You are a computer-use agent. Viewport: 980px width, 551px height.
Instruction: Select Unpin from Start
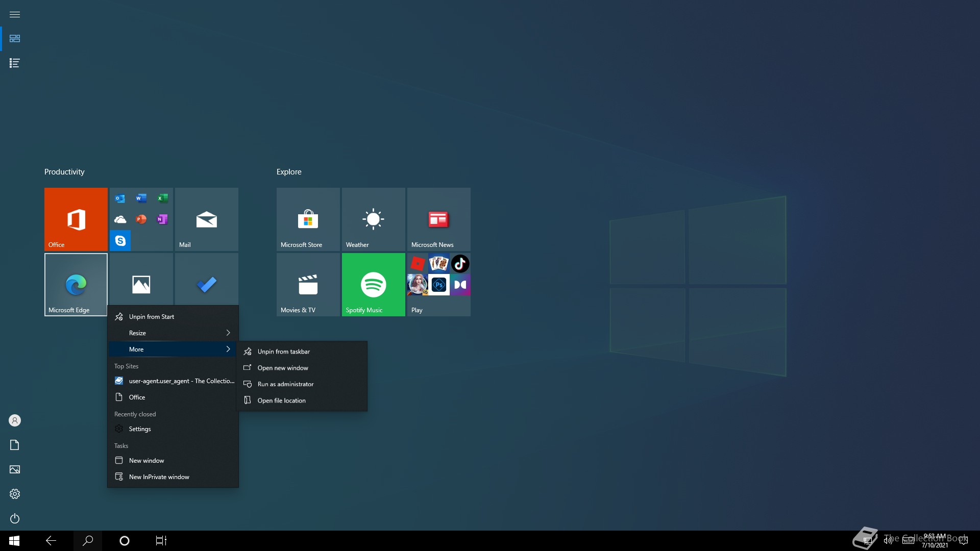pos(173,317)
